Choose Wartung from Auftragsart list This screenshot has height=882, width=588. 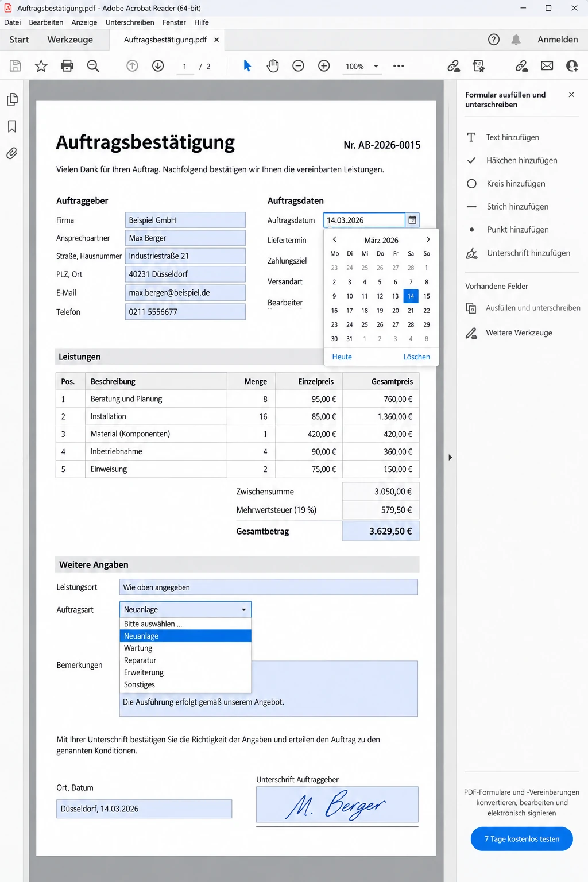pyautogui.click(x=185, y=648)
